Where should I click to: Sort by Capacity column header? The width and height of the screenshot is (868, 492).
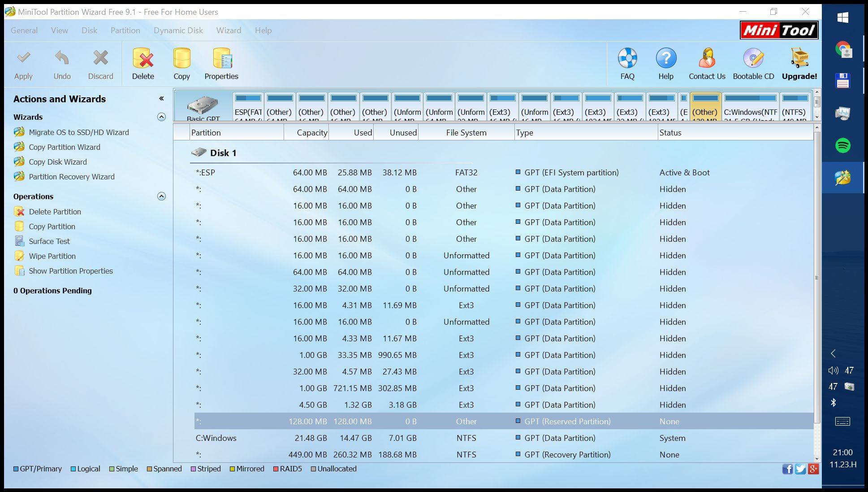coord(307,132)
